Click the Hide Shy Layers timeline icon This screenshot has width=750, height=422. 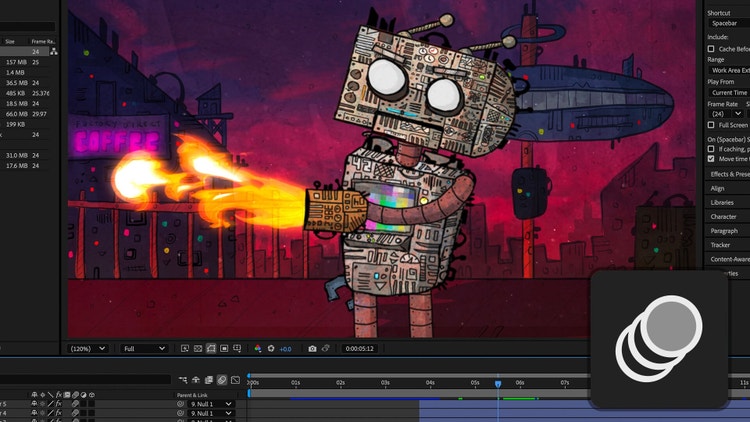(196, 380)
